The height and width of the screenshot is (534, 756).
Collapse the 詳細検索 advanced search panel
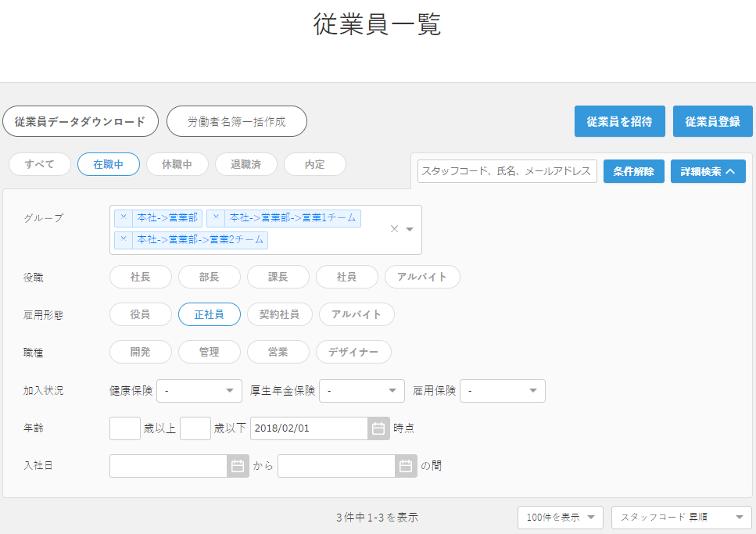(708, 171)
